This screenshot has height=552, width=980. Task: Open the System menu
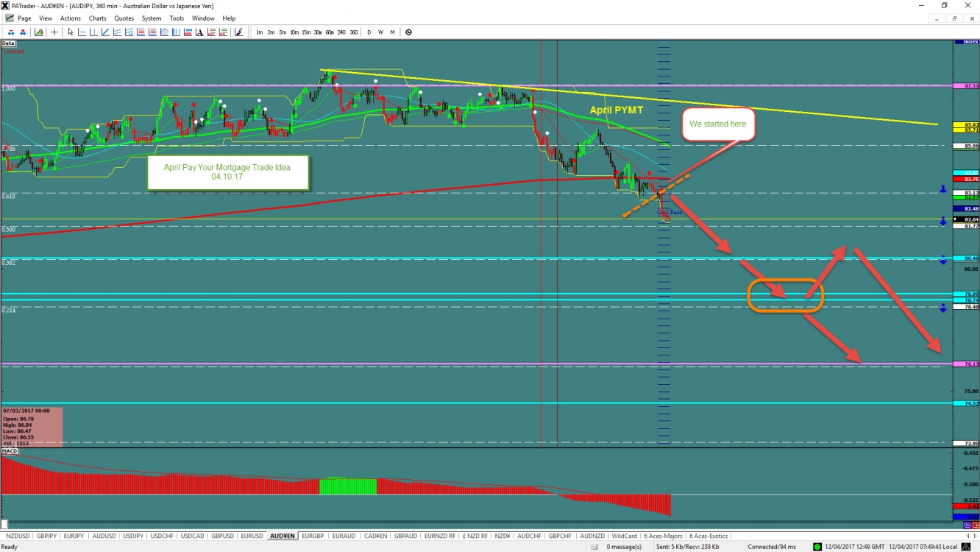pos(152,18)
